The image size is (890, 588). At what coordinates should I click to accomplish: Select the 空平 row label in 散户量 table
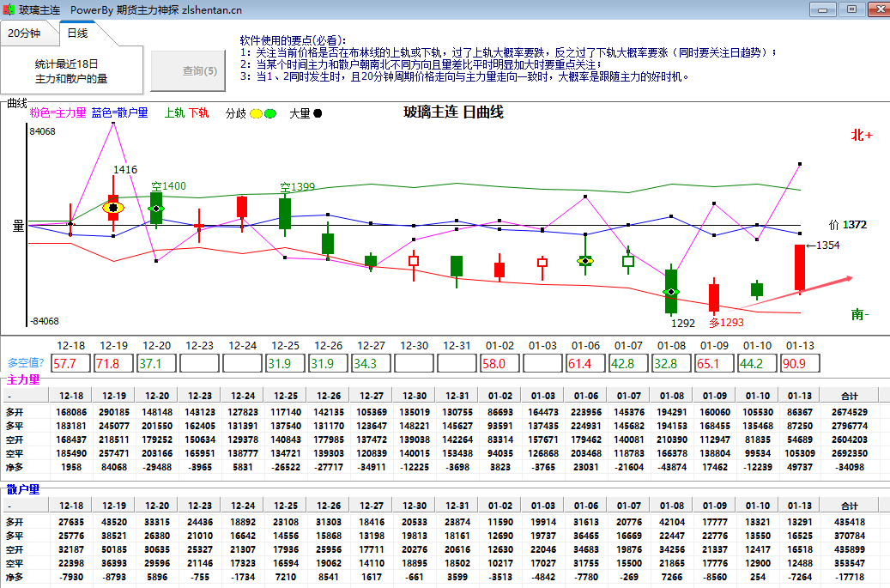tap(15, 564)
